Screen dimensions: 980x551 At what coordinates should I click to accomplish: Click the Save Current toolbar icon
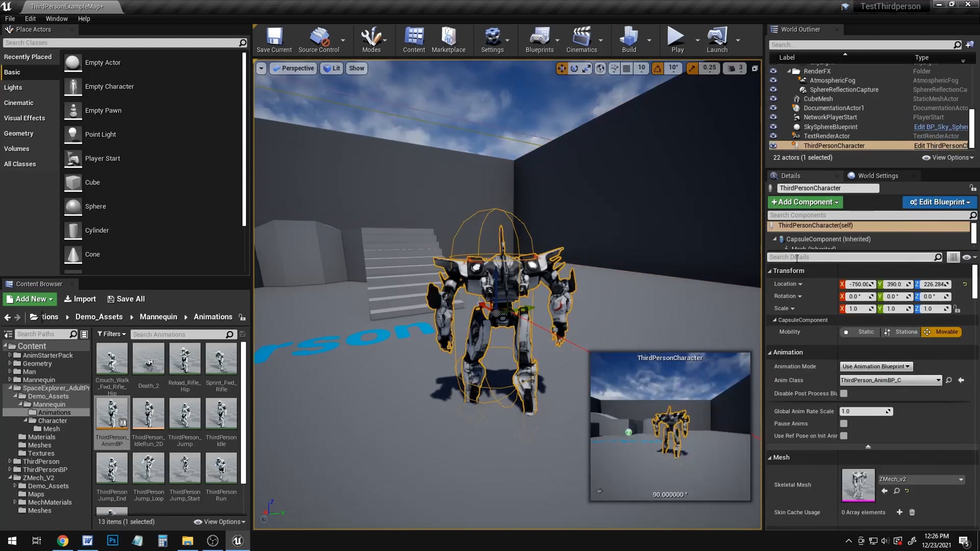pyautogui.click(x=274, y=40)
